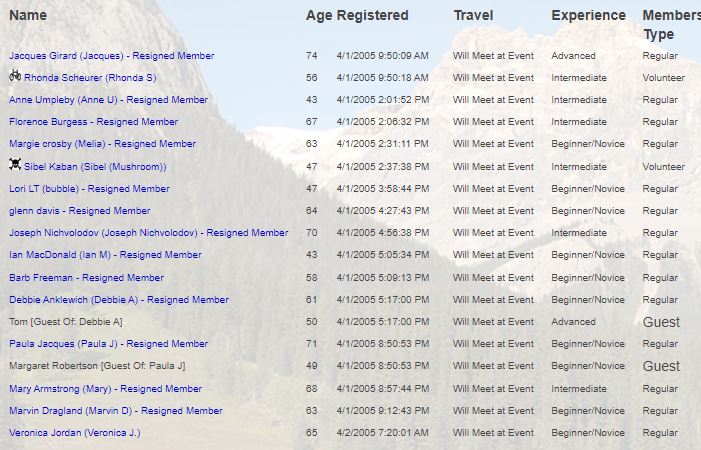
Task: Click the bicycle icon beside Rhonda Scheurer
Action: (15, 76)
